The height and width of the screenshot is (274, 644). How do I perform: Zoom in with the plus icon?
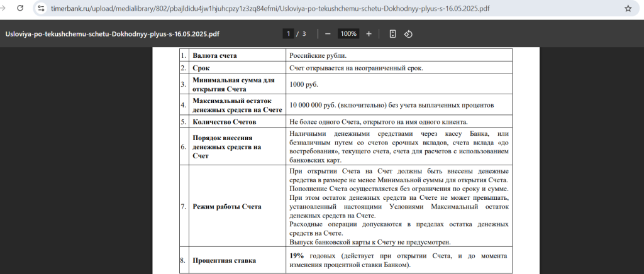pyautogui.click(x=369, y=34)
